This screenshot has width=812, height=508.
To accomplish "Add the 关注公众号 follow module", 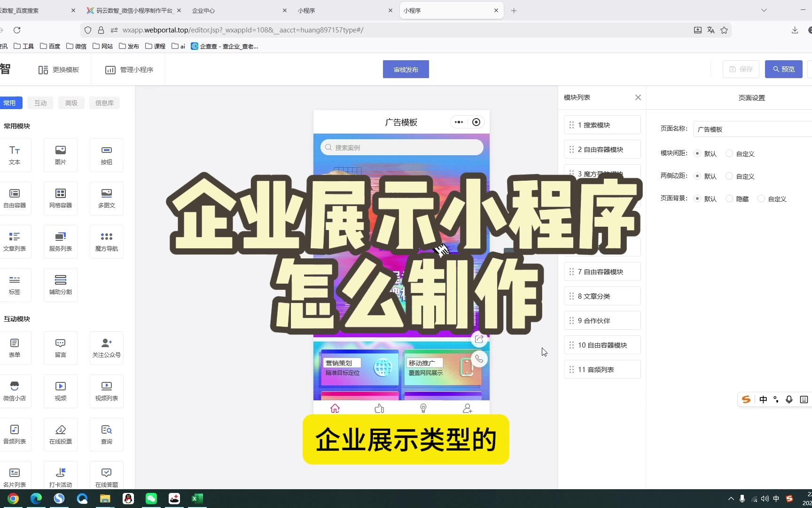I will [106, 348].
